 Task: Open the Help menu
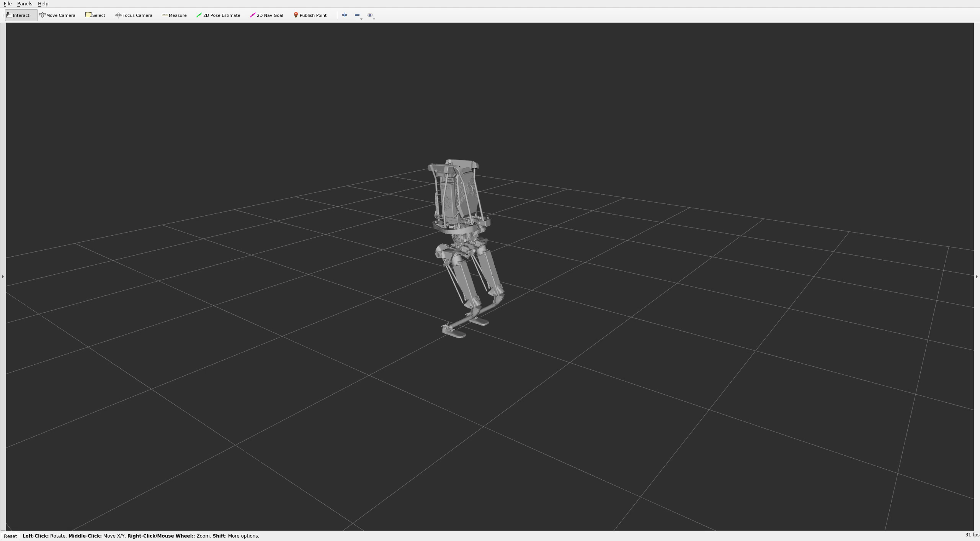tap(43, 4)
